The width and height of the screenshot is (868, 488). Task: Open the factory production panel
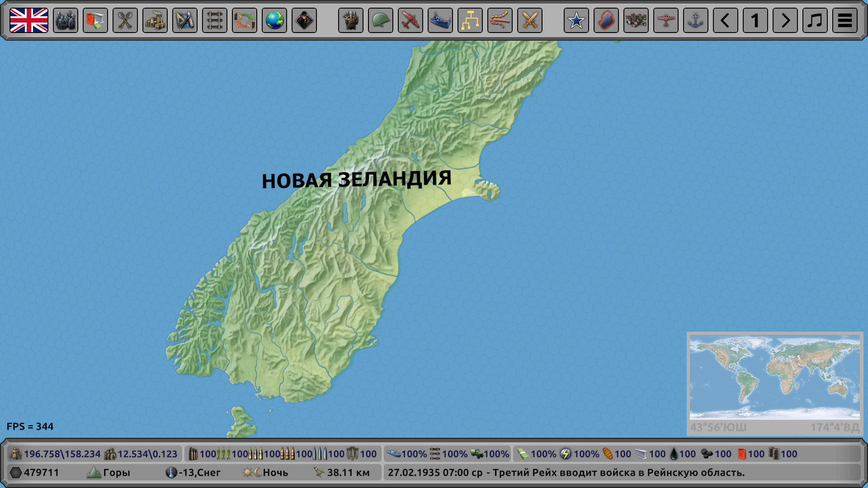[x=155, y=20]
